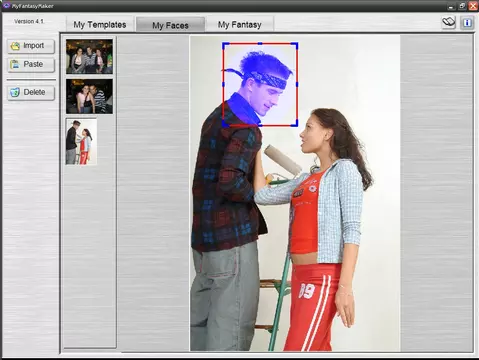Click the left-middle selection box handle

pos(223,84)
